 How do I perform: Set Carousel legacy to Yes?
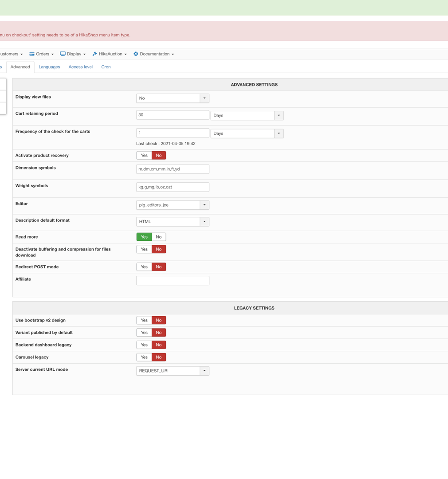(x=144, y=357)
